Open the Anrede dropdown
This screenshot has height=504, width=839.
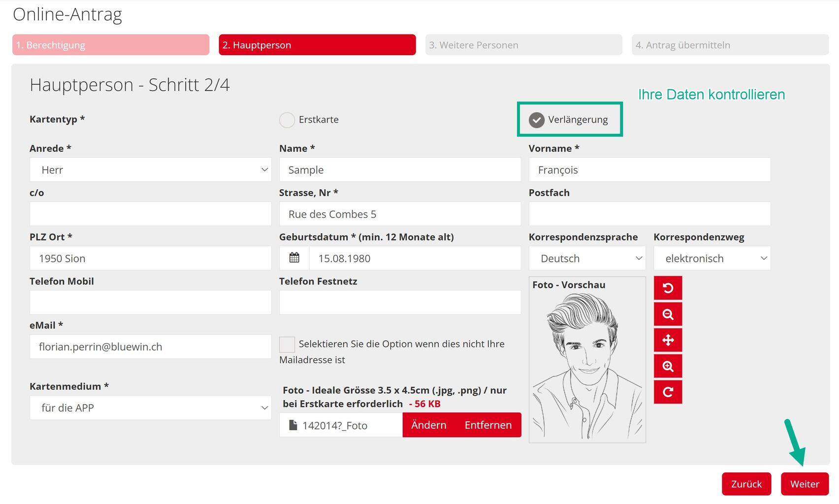(150, 170)
